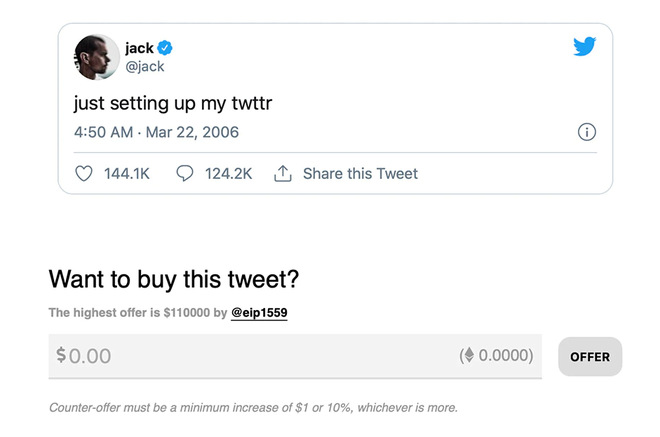This screenshot has height=437, width=660.
Task: Open the @eip1559 bidder link
Action: (x=259, y=313)
